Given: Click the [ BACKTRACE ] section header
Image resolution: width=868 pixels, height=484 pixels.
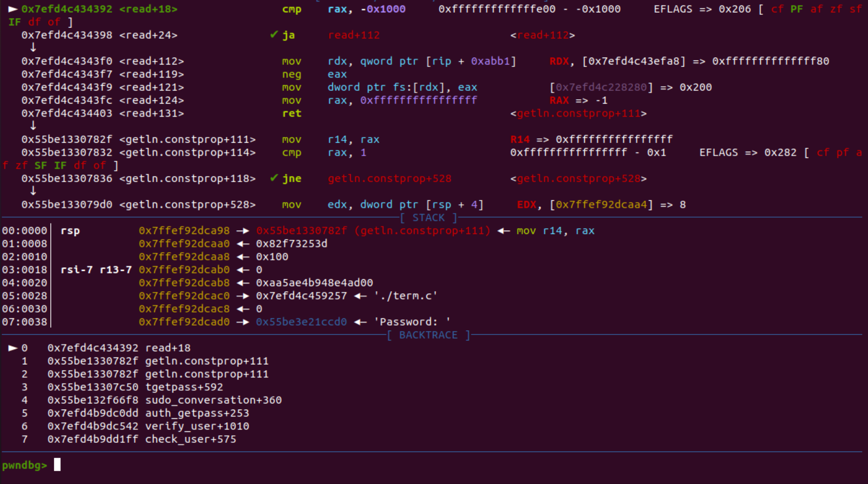Looking at the screenshot, I should 428,335.
